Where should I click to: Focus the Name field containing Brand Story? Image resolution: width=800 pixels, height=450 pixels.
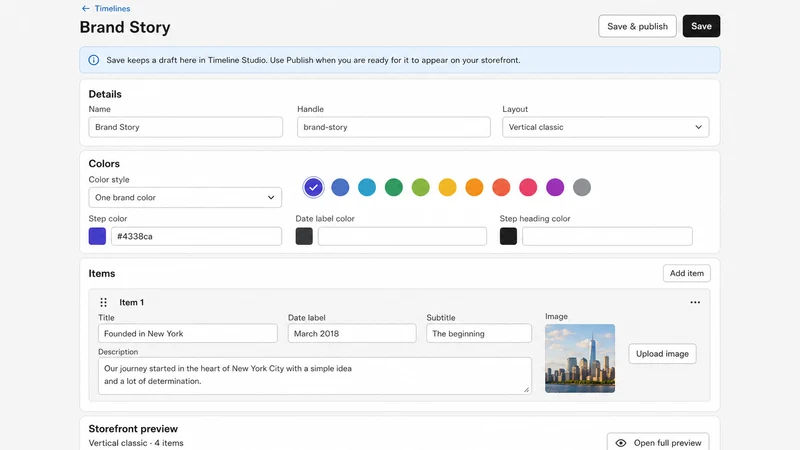pos(185,127)
